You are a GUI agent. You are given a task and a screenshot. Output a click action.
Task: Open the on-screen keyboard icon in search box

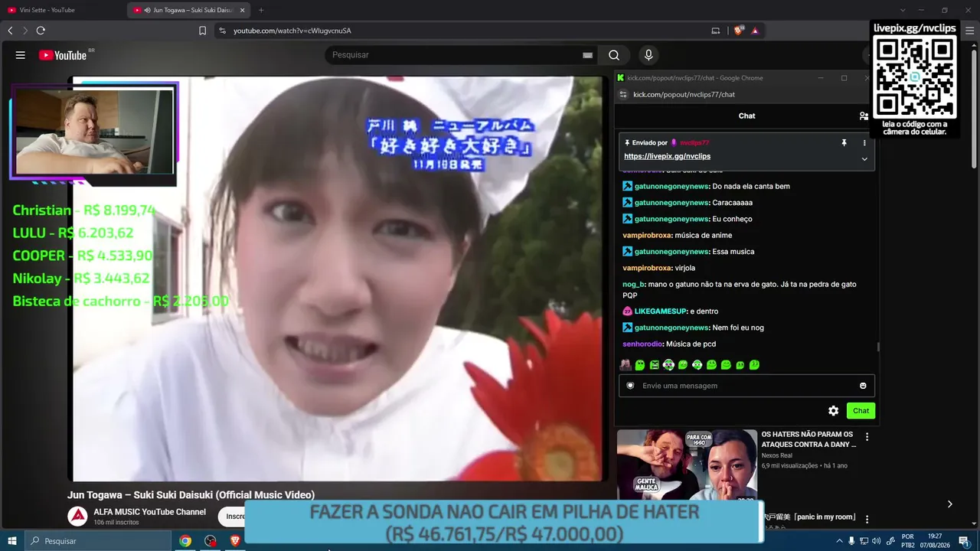[x=587, y=55]
